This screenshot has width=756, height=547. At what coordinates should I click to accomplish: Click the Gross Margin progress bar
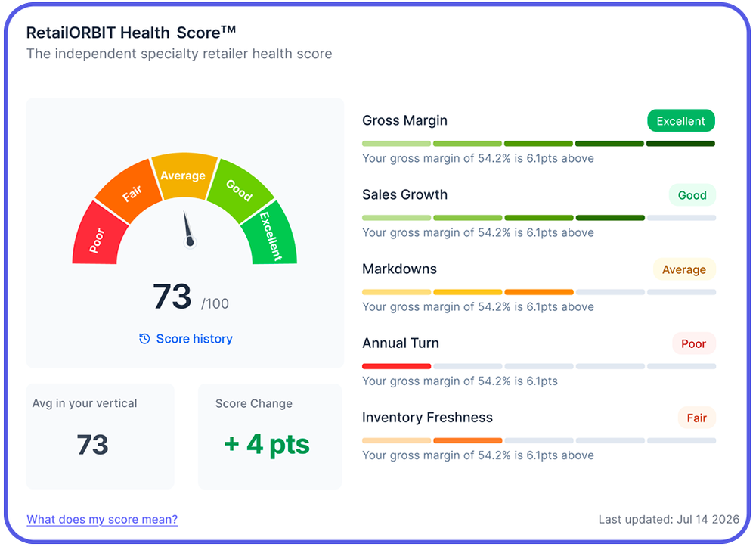pyautogui.click(x=538, y=144)
